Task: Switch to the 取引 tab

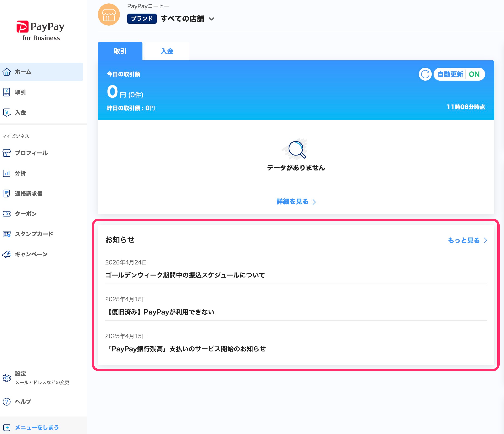Action: pyautogui.click(x=120, y=51)
